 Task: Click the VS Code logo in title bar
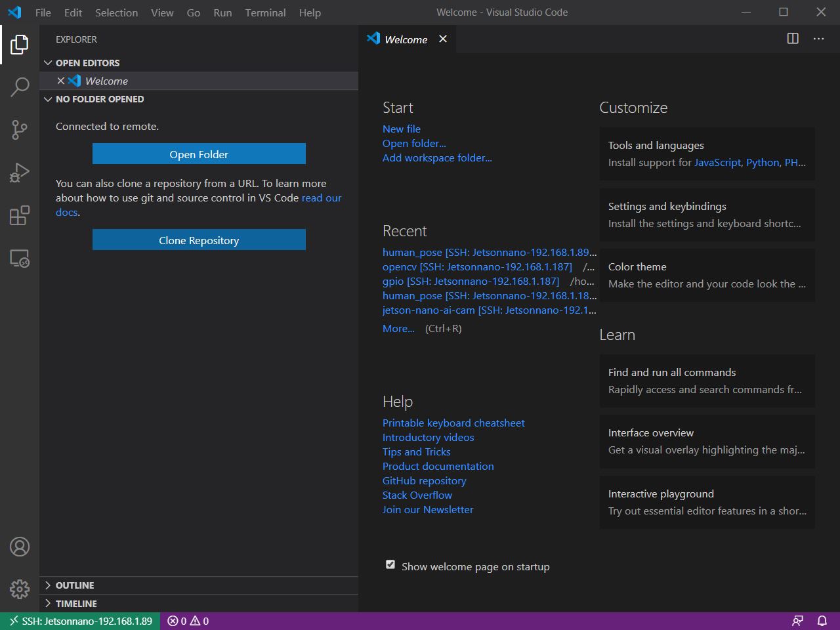pyautogui.click(x=14, y=12)
